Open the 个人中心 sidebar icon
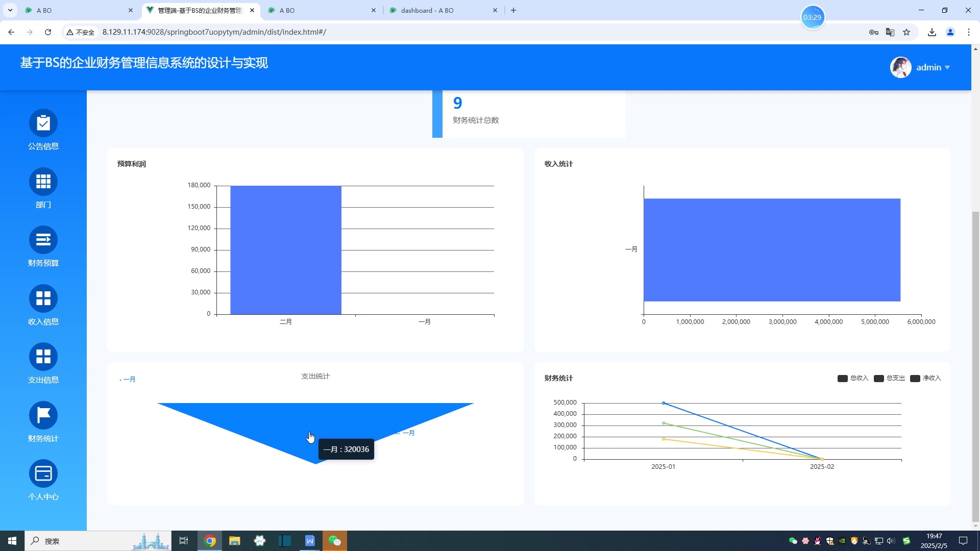Viewport: 980px width, 551px height. tap(43, 474)
